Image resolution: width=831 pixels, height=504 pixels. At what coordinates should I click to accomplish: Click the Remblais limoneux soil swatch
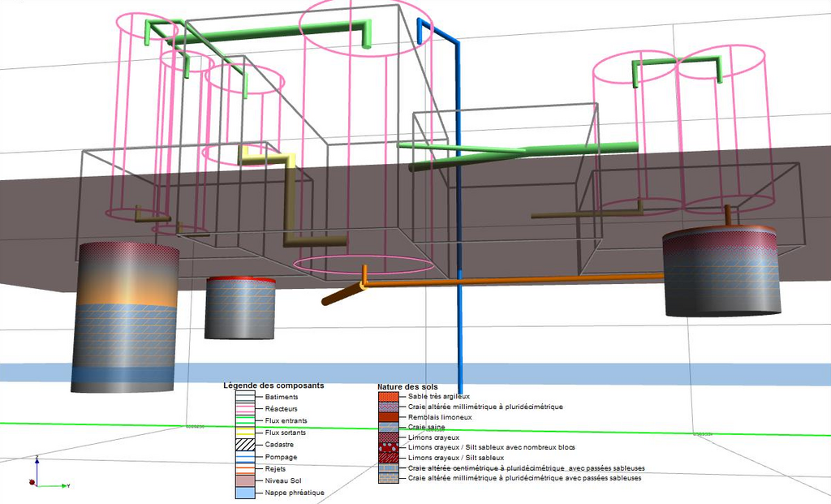click(x=390, y=417)
